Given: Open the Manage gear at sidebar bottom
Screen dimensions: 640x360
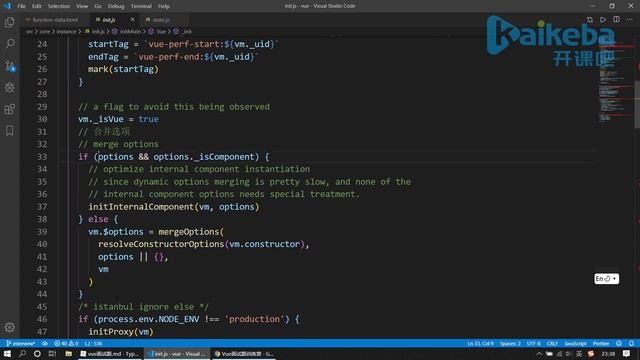Looking at the screenshot, I should (10, 327).
